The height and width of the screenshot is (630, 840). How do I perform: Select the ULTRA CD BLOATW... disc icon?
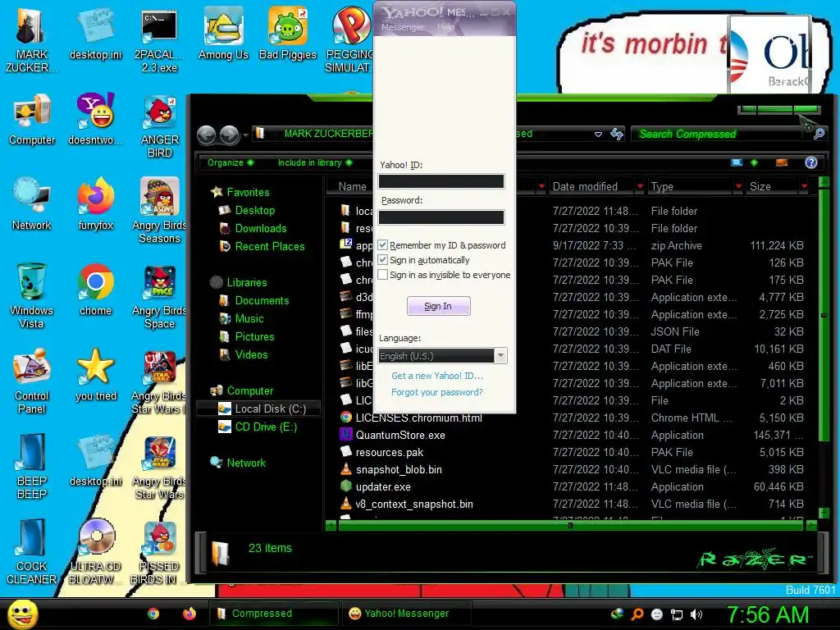click(x=95, y=552)
